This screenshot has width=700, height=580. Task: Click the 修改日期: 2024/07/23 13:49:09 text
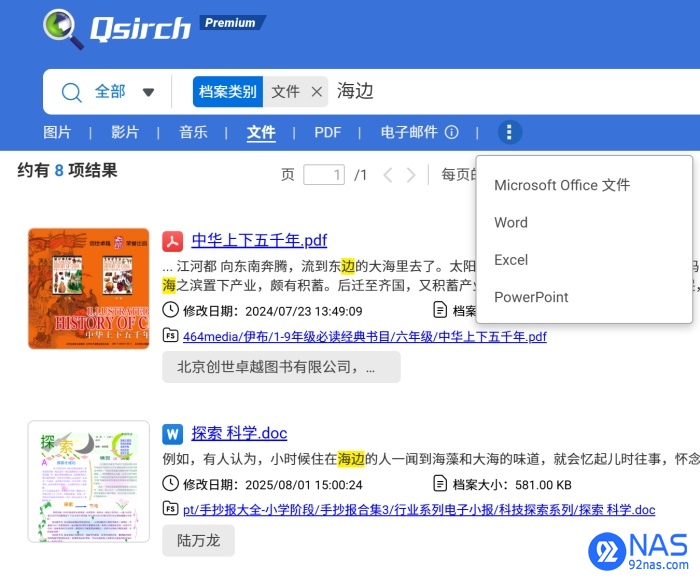[273, 311]
